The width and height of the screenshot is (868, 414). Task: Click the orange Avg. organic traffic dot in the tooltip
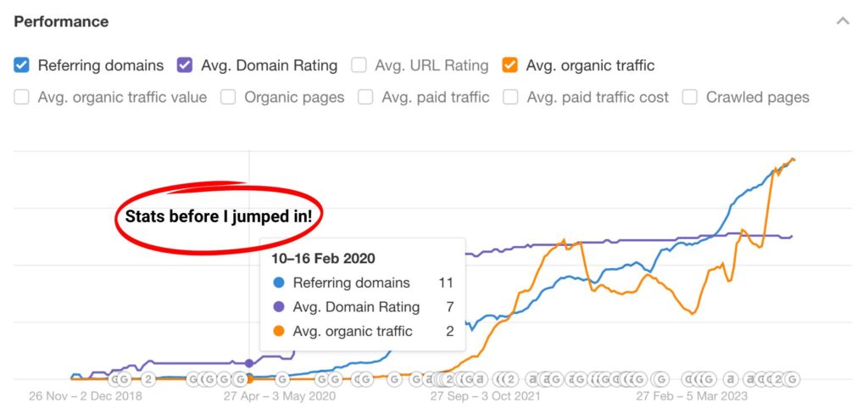coord(279,331)
